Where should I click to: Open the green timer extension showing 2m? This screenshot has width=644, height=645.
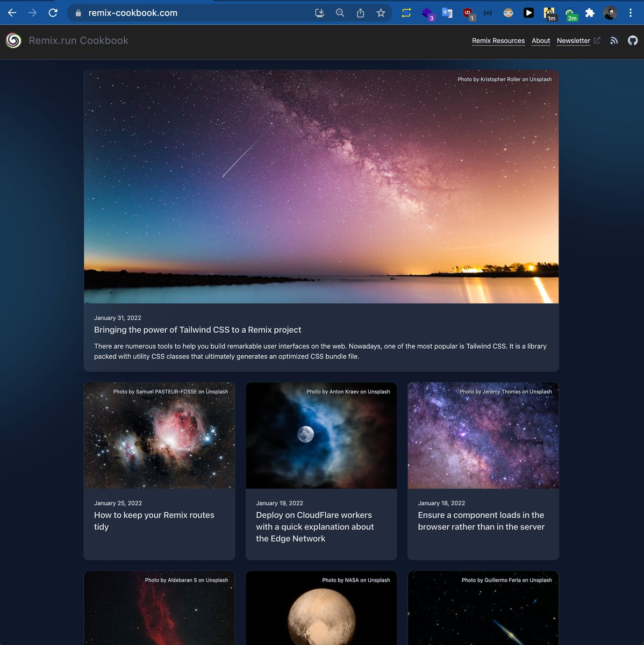coord(571,14)
